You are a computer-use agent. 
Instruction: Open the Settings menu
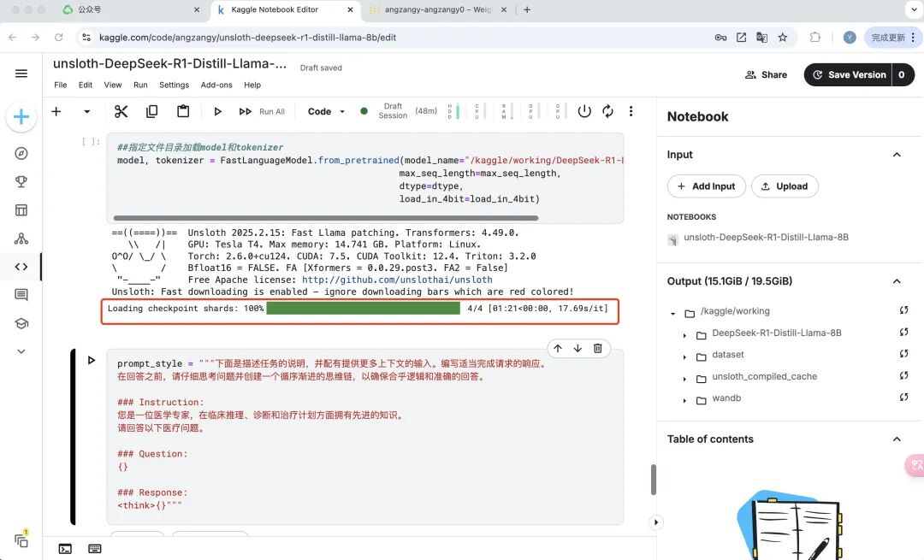click(174, 85)
